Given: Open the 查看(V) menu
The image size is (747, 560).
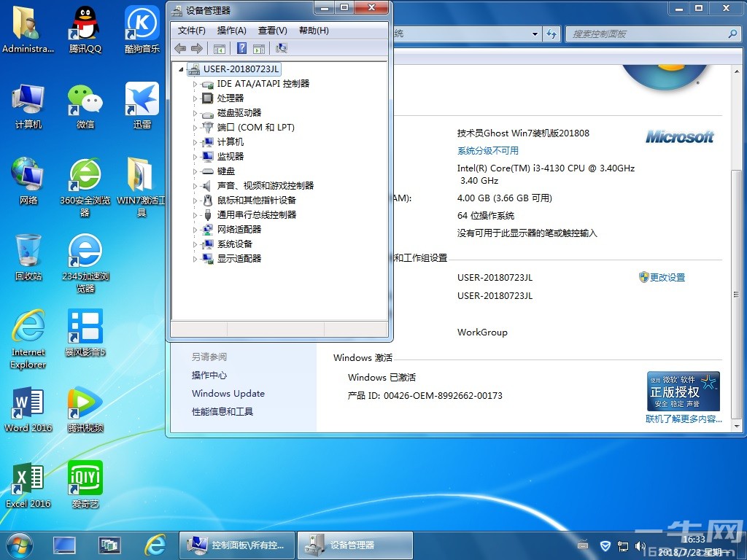Looking at the screenshot, I should [x=271, y=30].
